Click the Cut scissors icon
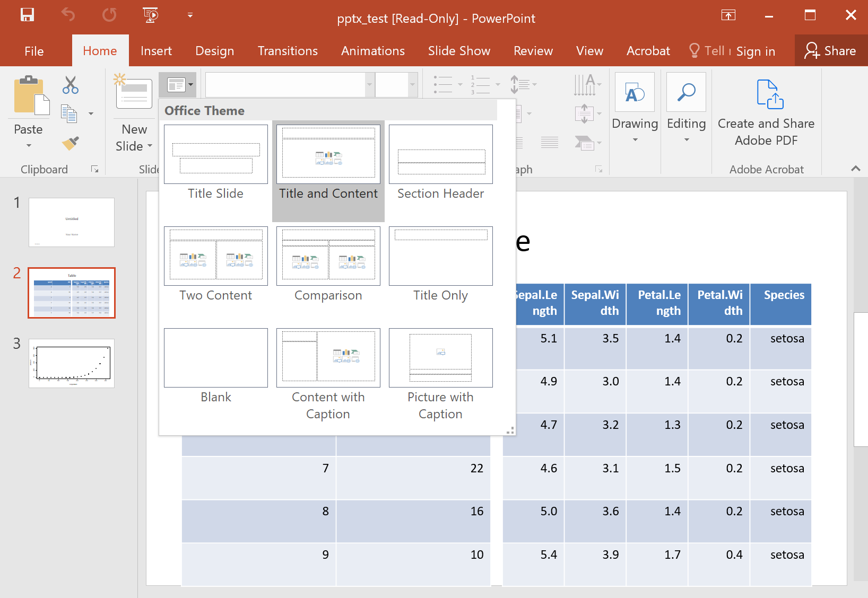Viewport: 868px width, 598px height. coord(70,85)
